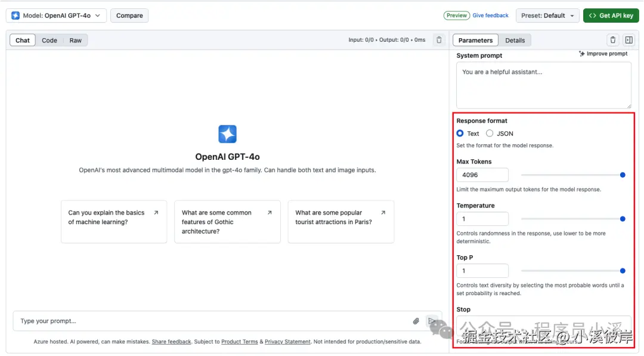644x356 pixels.
Task: Open the Privacy Statement link
Action: pos(287,342)
